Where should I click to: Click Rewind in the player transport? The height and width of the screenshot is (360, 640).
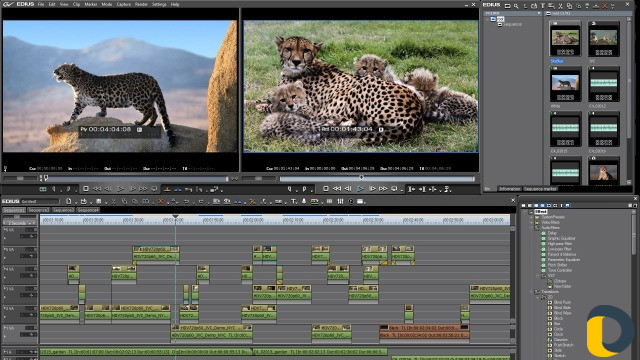(97, 189)
